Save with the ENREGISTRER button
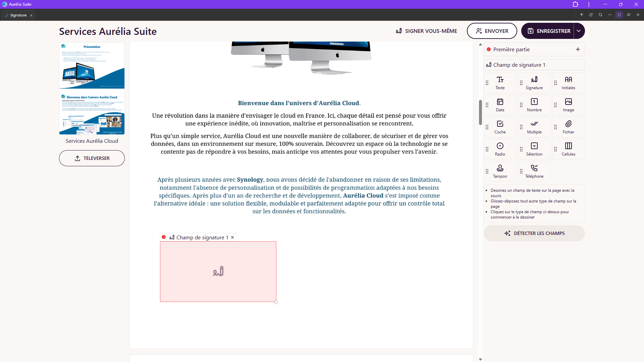 click(548, 31)
